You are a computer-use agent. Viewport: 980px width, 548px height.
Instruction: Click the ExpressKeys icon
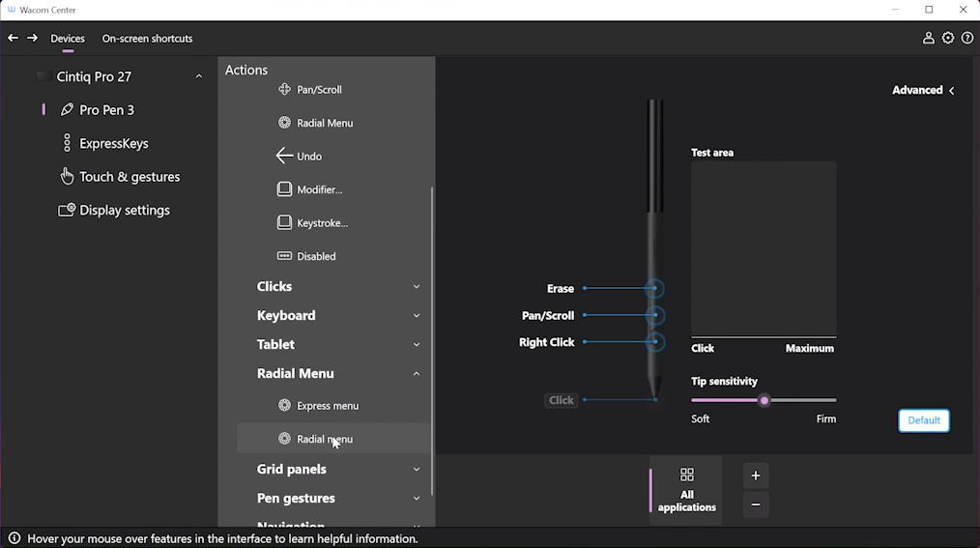coord(67,143)
